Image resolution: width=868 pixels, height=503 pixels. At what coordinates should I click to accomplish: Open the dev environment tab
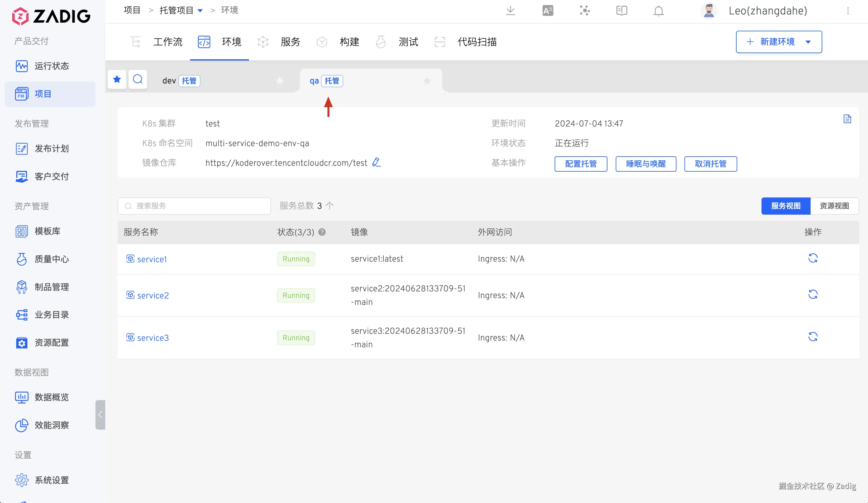coord(169,81)
